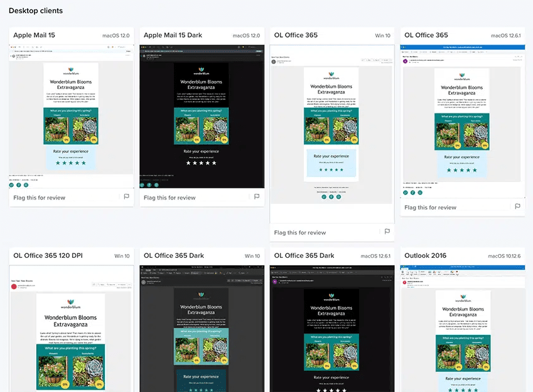Screen dimensions: 533x392
Task: View the Outlook 2016 email preview thumbnail
Action: click(x=463, y=328)
